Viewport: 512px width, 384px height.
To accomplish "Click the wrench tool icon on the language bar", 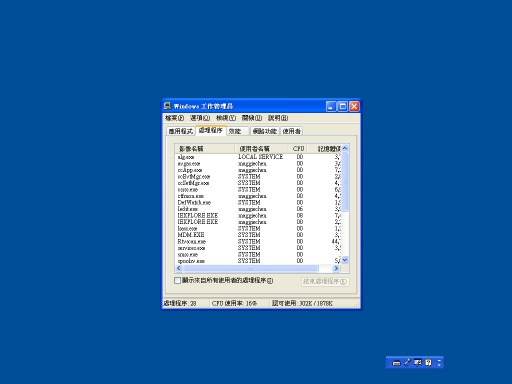I will 407,362.
